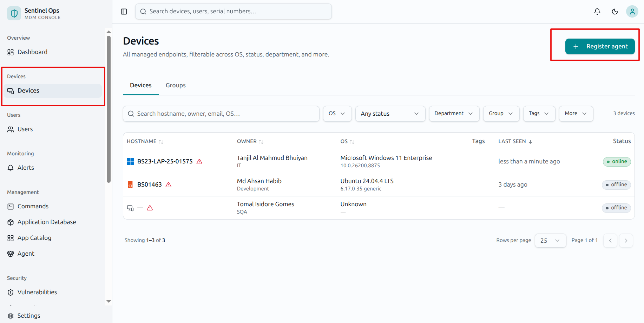The height and width of the screenshot is (323, 644).
Task: Click the Register agent button
Action: [600, 46]
